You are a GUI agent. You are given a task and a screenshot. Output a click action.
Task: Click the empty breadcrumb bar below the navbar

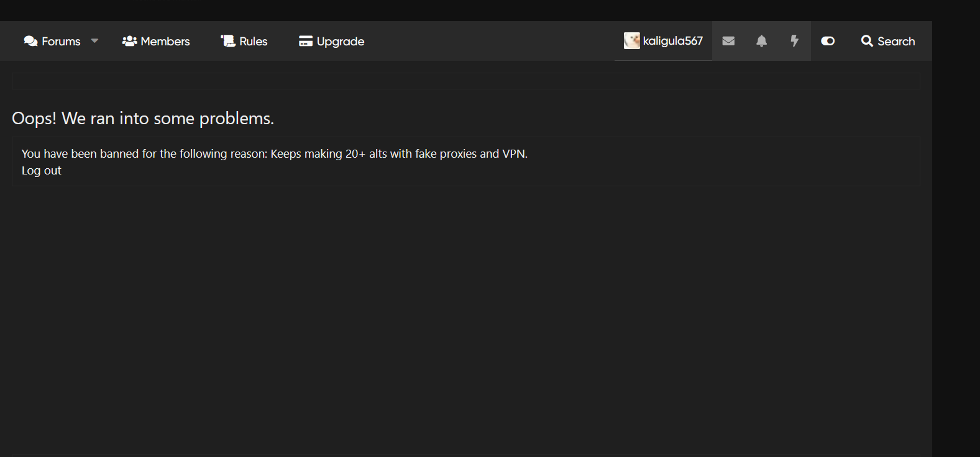click(465, 81)
